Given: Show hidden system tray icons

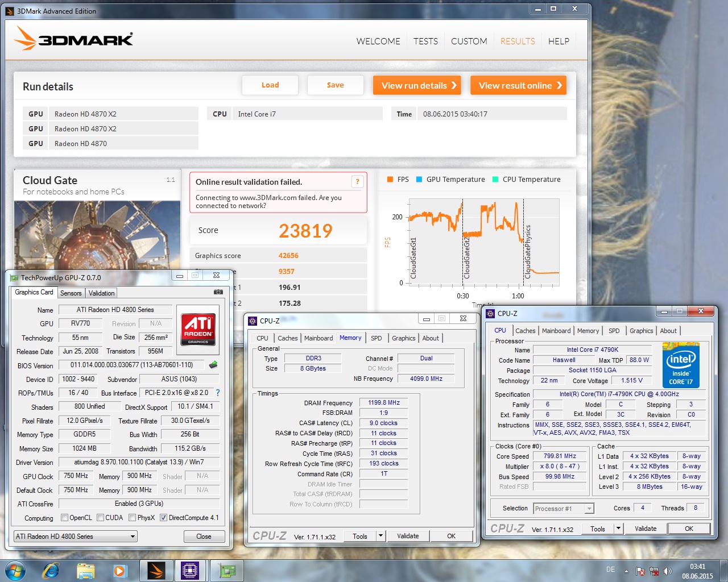Looking at the screenshot, I should 626,571.
